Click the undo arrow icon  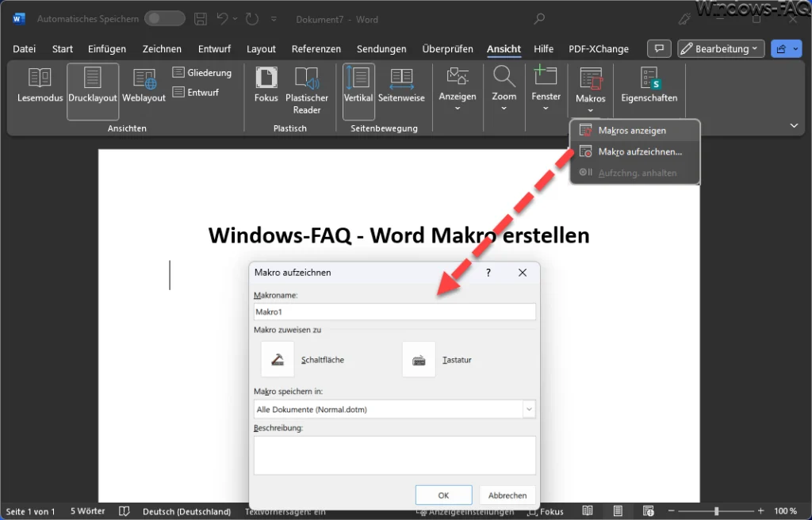[x=222, y=19]
